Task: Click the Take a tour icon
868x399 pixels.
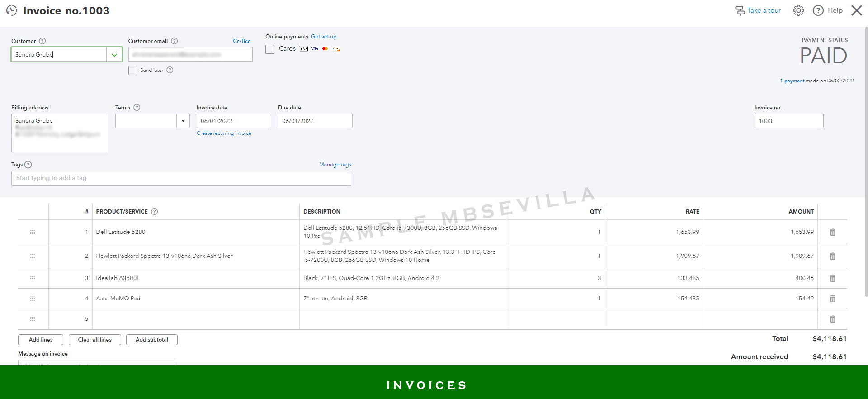Action: pyautogui.click(x=740, y=10)
